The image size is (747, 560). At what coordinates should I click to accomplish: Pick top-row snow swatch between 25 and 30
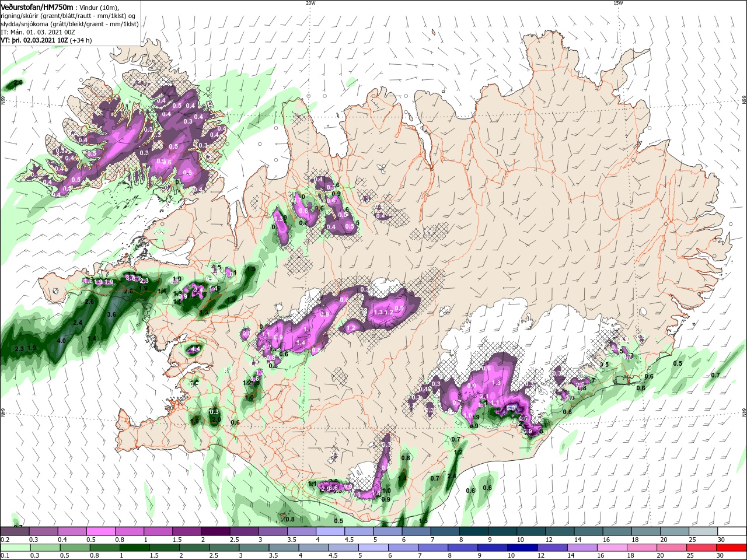(x=703, y=531)
